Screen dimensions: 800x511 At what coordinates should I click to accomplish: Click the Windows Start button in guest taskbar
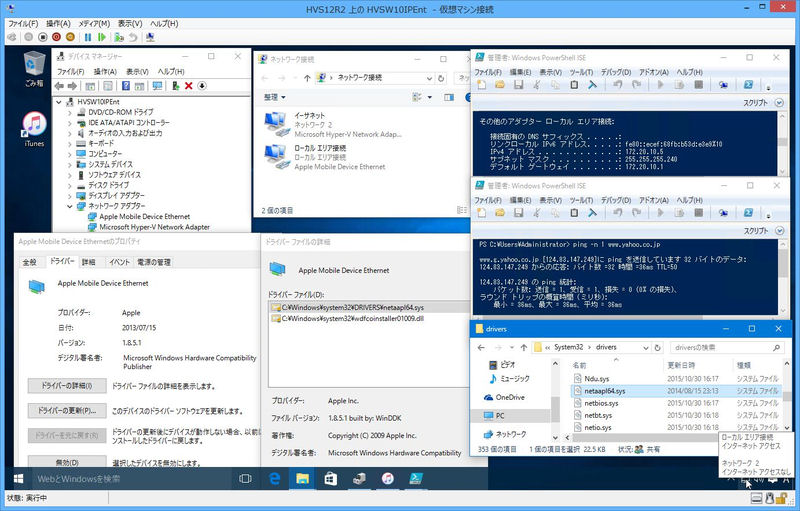(19, 478)
